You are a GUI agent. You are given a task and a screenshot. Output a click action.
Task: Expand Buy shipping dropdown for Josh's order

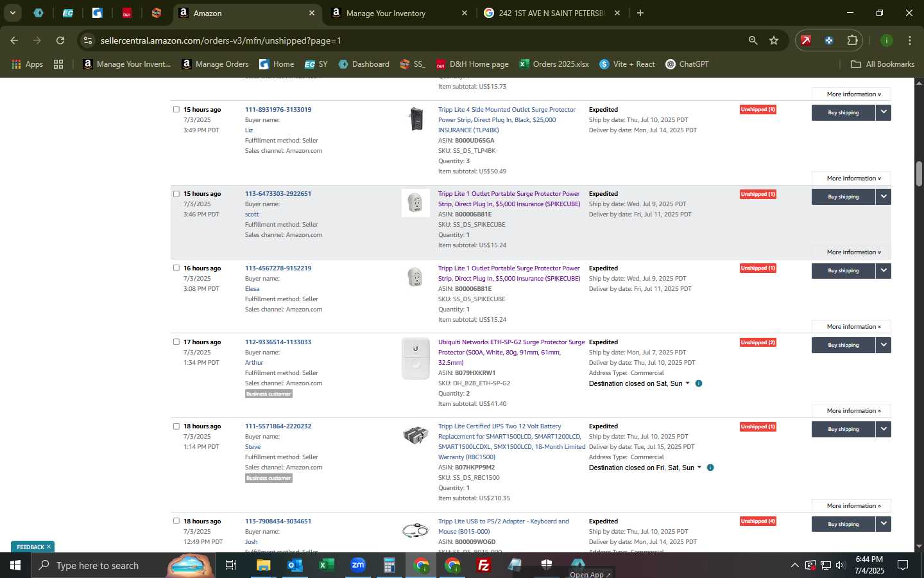[x=884, y=524]
